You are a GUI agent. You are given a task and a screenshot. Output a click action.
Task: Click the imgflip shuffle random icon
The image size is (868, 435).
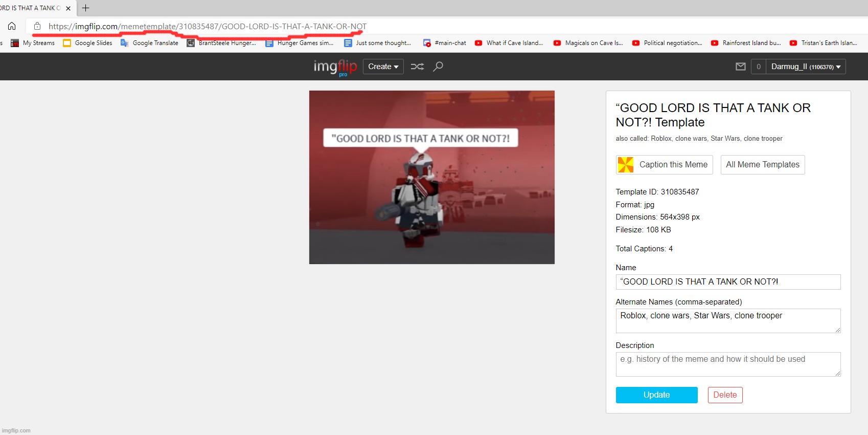417,67
